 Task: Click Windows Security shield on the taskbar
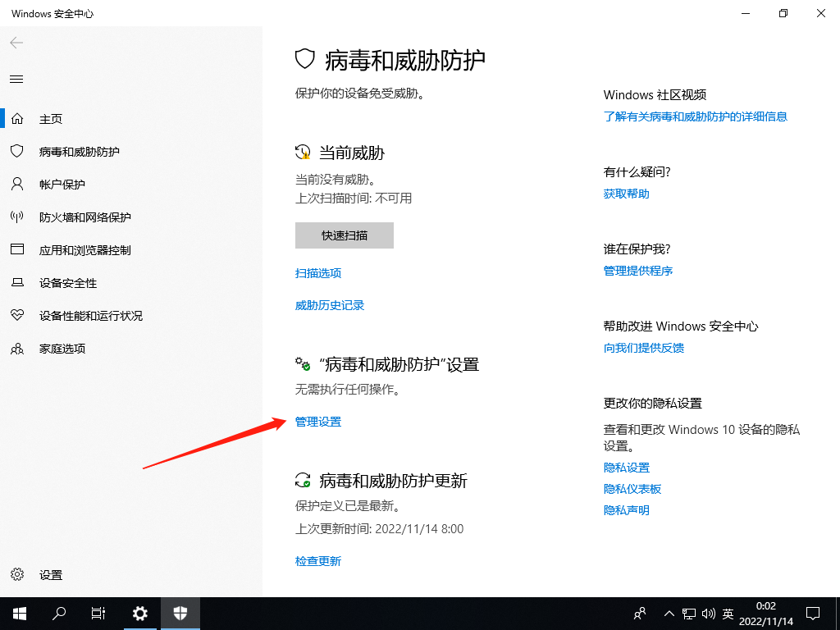[180, 614]
